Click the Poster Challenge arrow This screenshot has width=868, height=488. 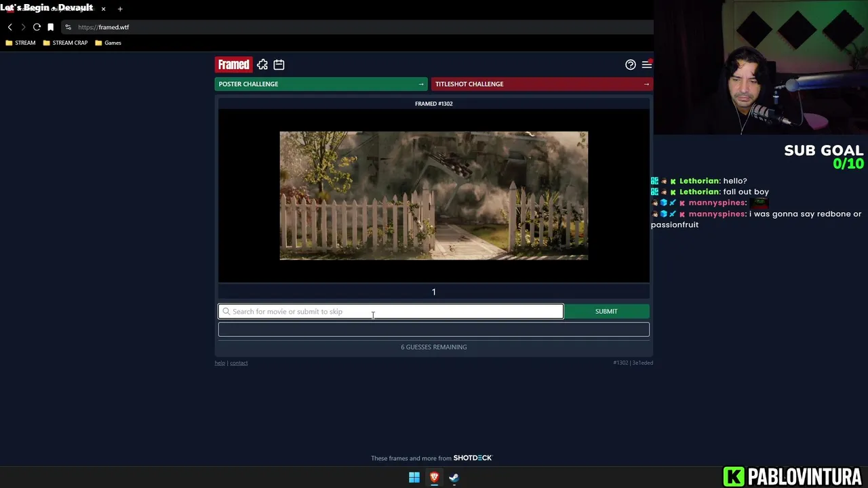click(x=421, y=84)
